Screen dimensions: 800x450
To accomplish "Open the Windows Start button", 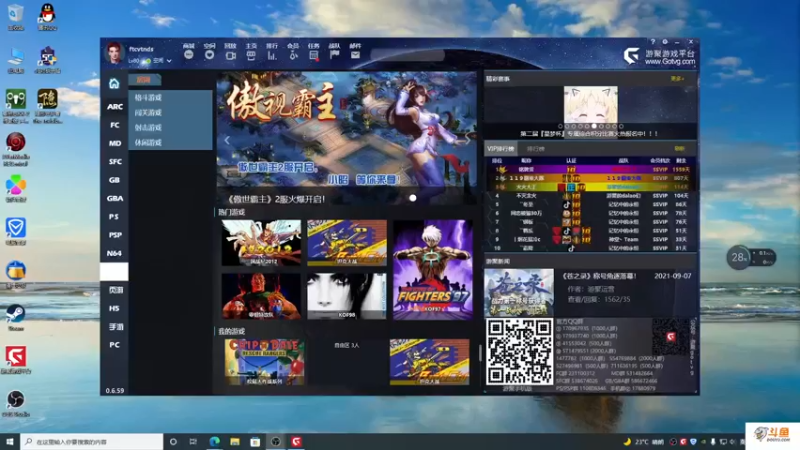I will [x=10, y=441].
